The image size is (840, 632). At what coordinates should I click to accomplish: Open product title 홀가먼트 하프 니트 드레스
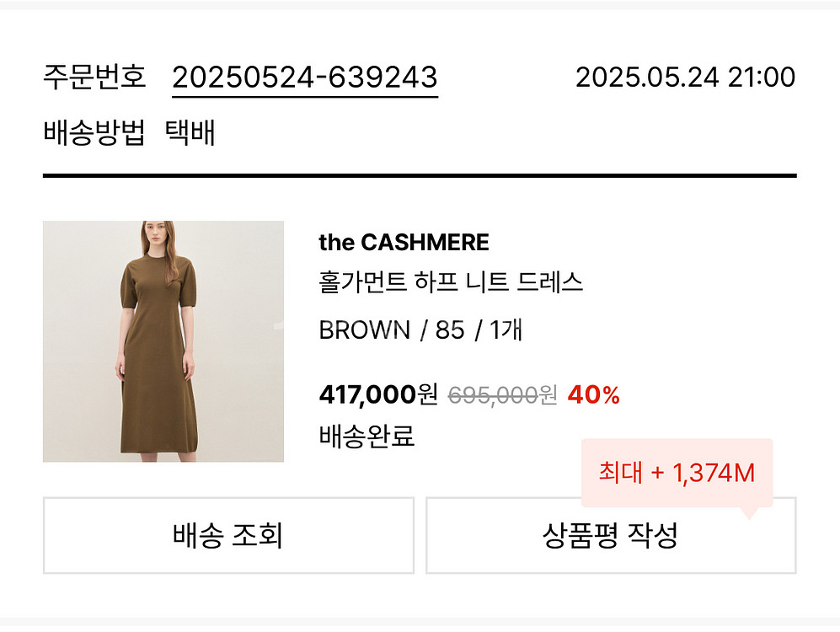(x=451, y=281)
